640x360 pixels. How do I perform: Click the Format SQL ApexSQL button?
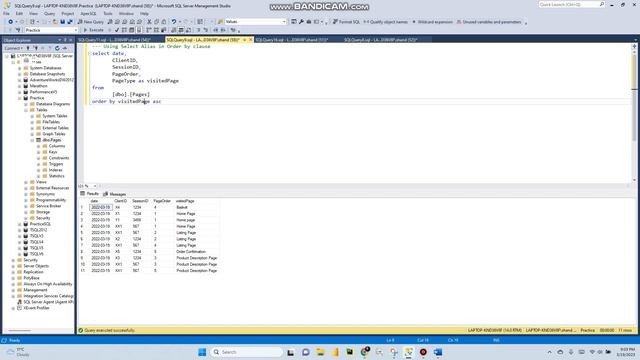[346, 22]
